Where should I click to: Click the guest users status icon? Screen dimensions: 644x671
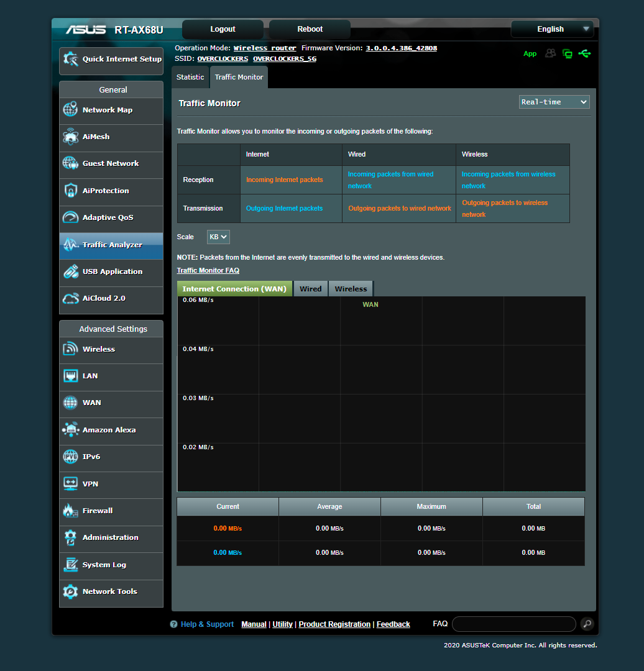coord(550,53)
